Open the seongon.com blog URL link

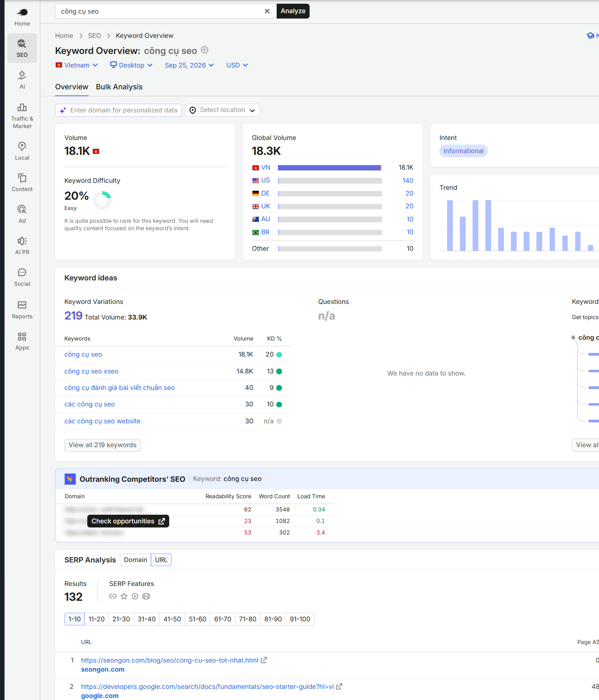point(170,660)
